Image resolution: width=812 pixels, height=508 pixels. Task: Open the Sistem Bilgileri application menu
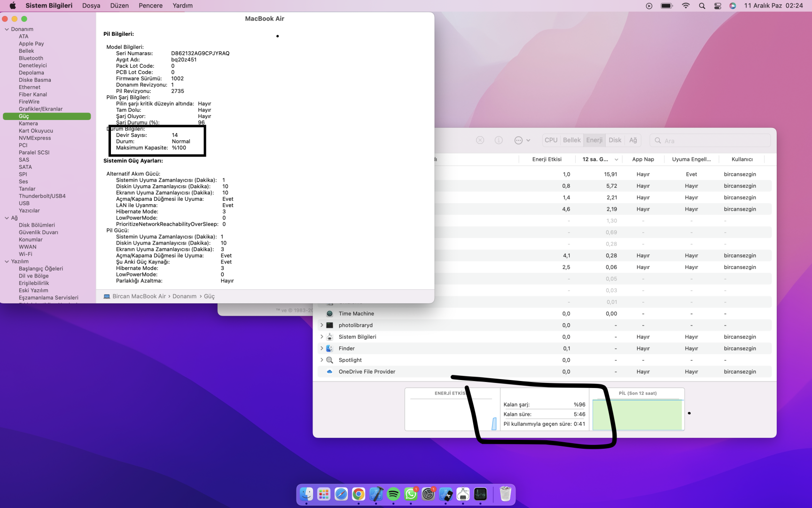click(49, 6)
